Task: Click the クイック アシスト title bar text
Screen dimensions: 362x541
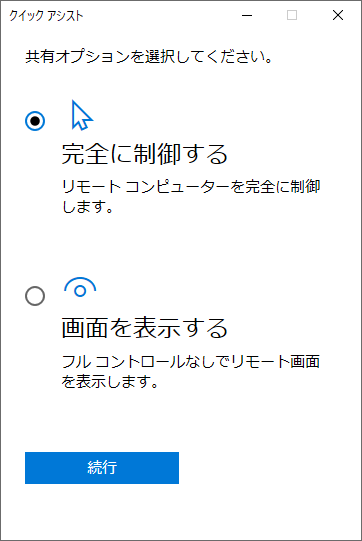Action: coord(46,16)
